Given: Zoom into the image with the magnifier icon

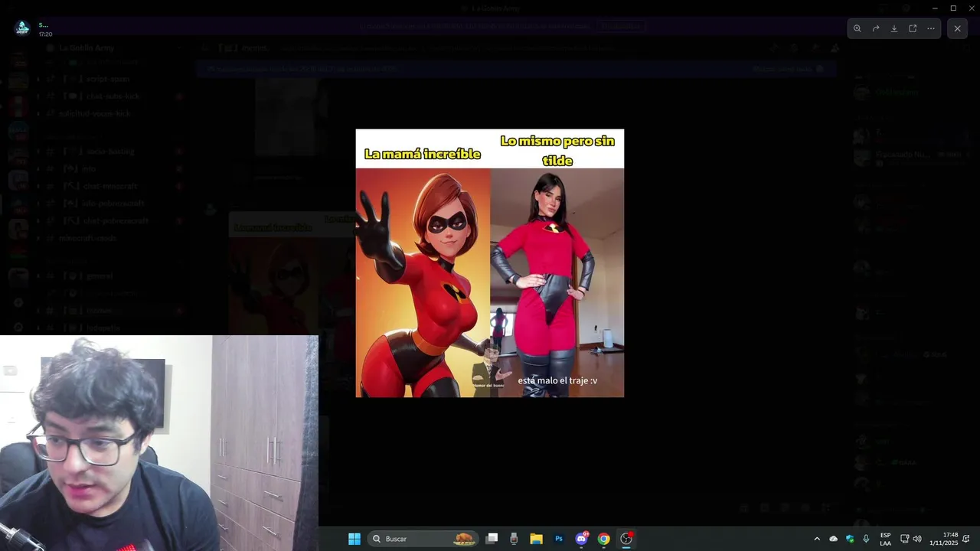Looking at the screenshot, I should point(857,28).
